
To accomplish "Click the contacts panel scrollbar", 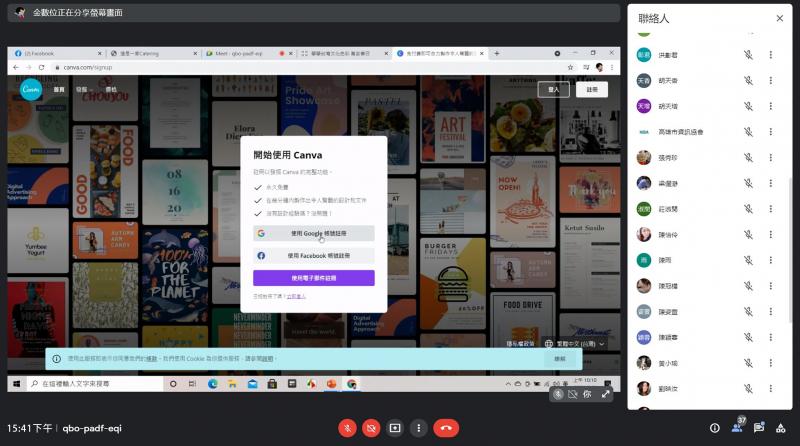I will [x=790, y=250].
